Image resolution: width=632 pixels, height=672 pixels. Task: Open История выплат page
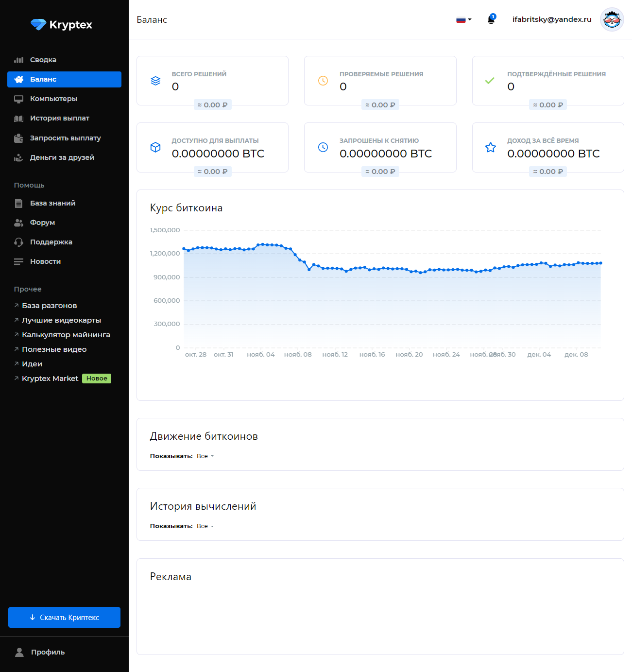(64, 118)
